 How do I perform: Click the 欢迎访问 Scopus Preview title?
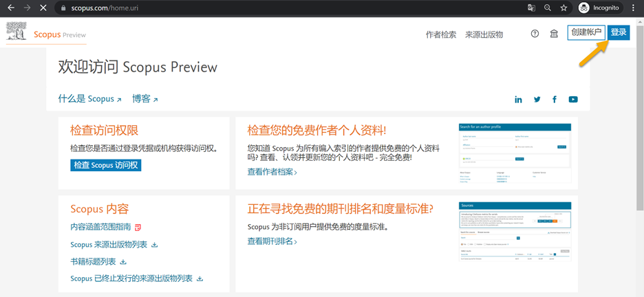(x=138, y=67)
